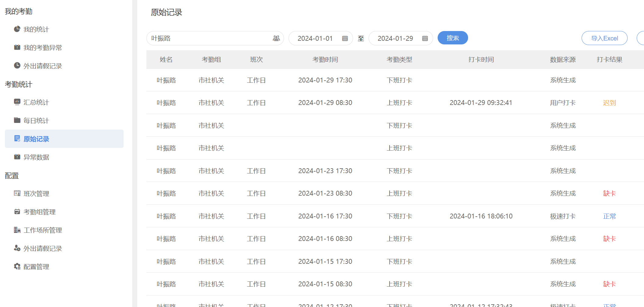Open 外出请假记录 under 配置 section
Image resolution: width=644 pixels, height=307 pixels.
tap(43, 248)
